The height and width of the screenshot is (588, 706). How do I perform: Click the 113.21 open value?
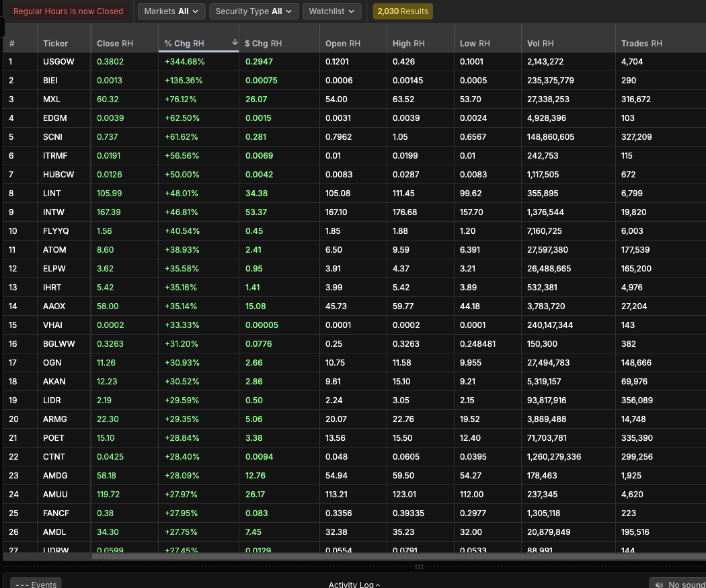336,495
